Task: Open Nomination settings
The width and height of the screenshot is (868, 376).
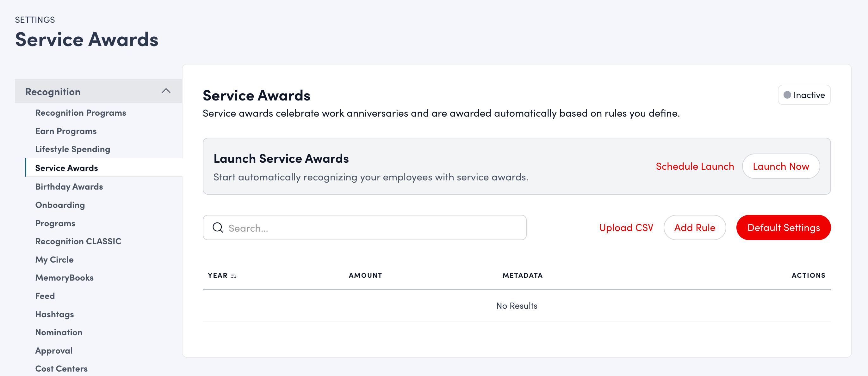Action: (x=59, y=332)
